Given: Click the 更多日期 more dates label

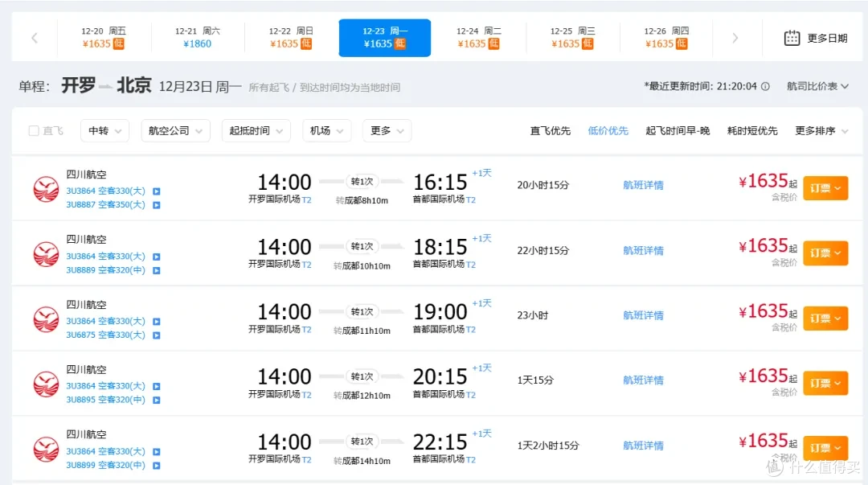Looking at the screenshot, I should [x=827, y=39].
